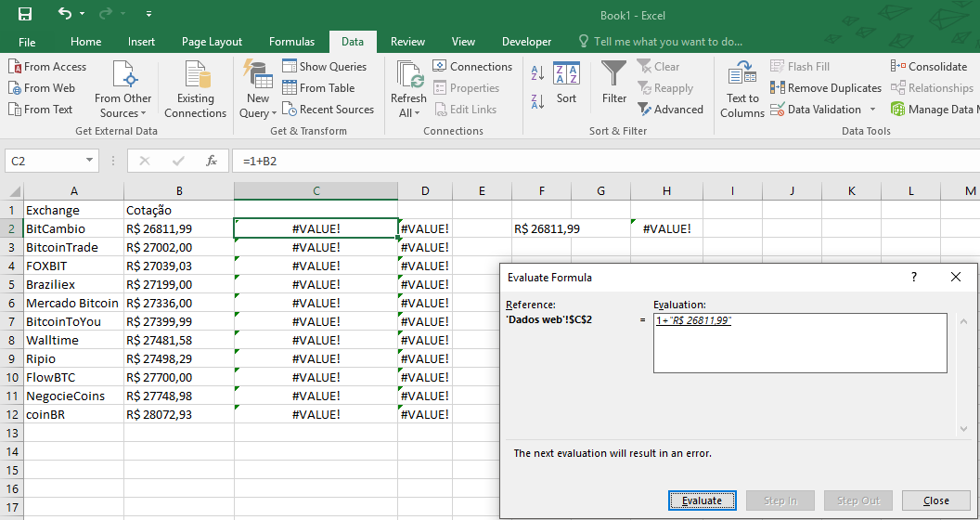Click Text to Columns
This screenshot has width=980, height=520.
tap(742, 89)
